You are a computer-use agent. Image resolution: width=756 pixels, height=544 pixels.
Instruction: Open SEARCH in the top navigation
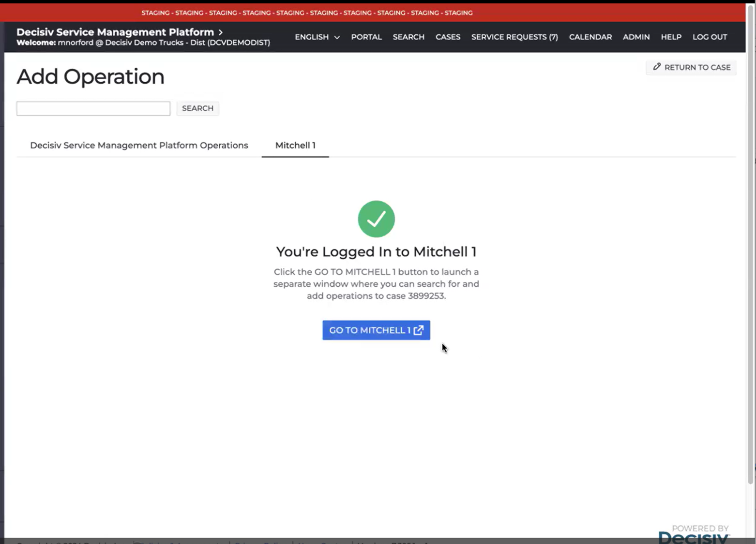point(408,37)
